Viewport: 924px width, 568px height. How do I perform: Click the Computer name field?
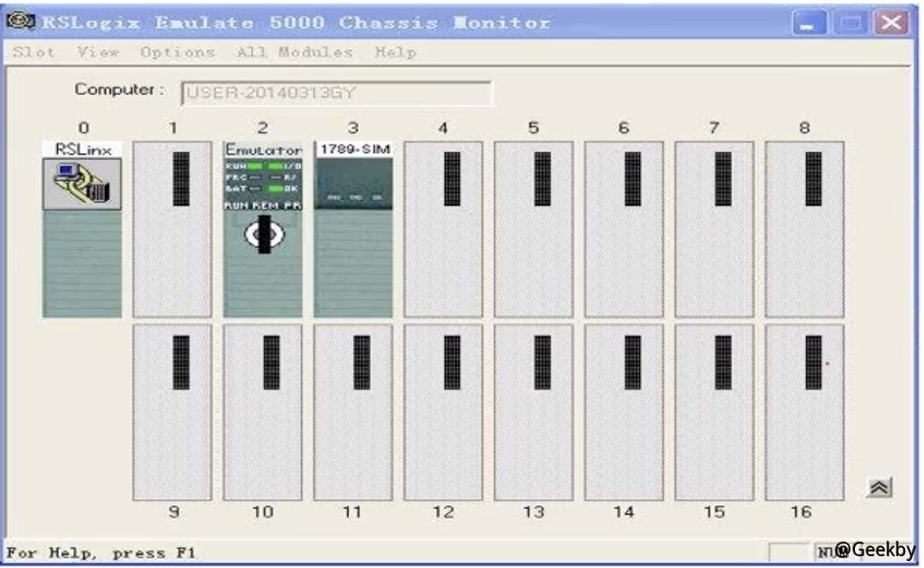click(x=336, y=93)
